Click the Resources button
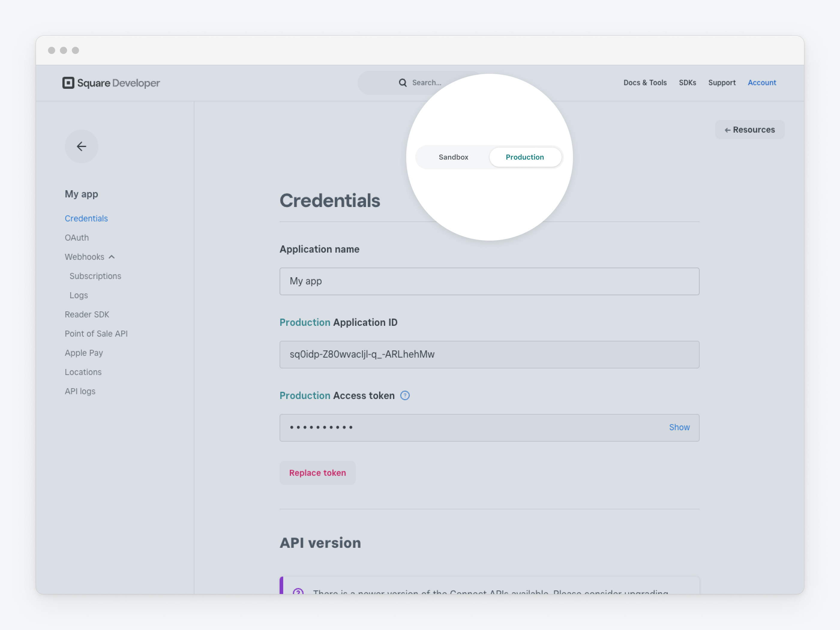Screen dimensions: 840x630 pyautogui.click(x=750, y=130)
